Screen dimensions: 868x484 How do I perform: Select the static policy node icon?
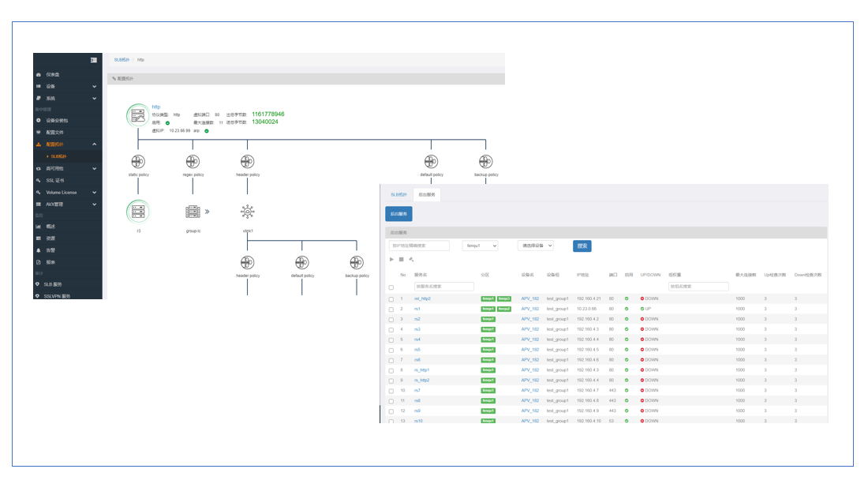tap(138, 162)
